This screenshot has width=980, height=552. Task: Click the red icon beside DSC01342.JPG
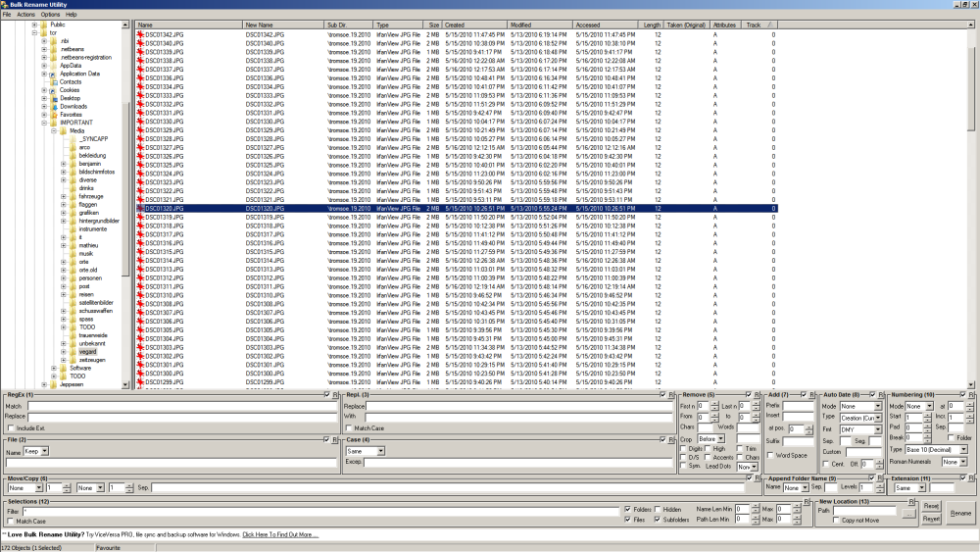click(140, 34)
